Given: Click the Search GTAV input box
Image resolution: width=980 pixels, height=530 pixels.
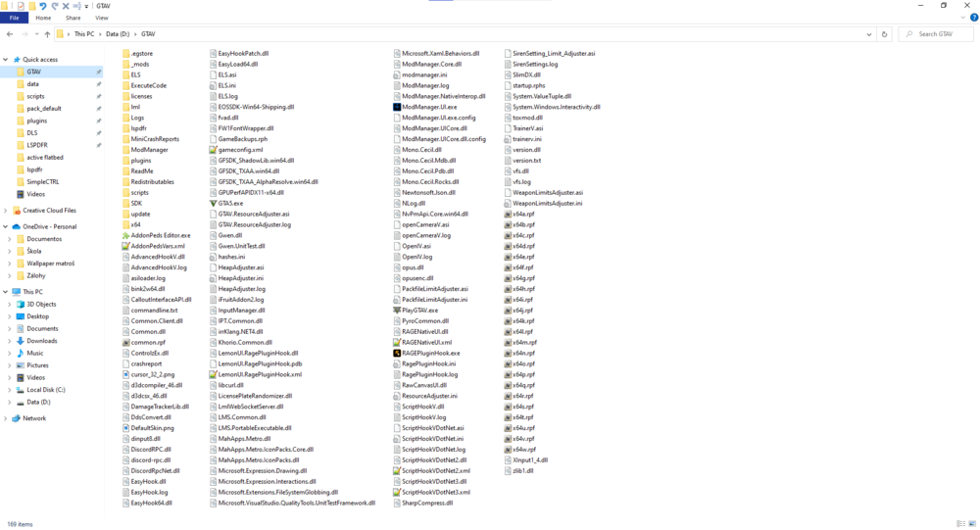Looking at the screenshot, I should (936, 34).
